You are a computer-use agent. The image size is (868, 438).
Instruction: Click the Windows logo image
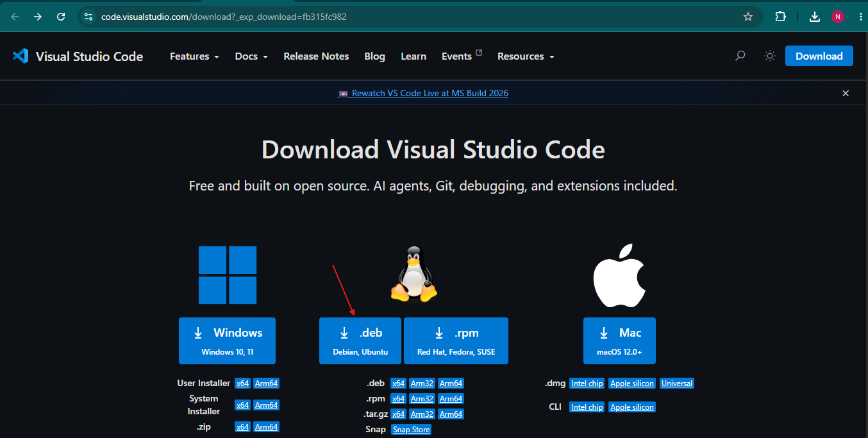click(x=228, y=275)
